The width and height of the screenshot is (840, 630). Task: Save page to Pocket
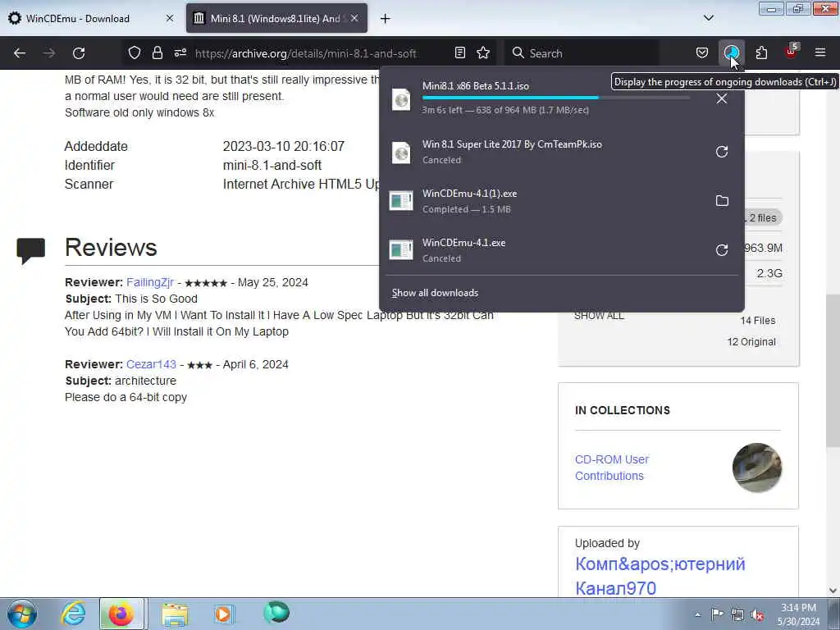tap(702, 52)
